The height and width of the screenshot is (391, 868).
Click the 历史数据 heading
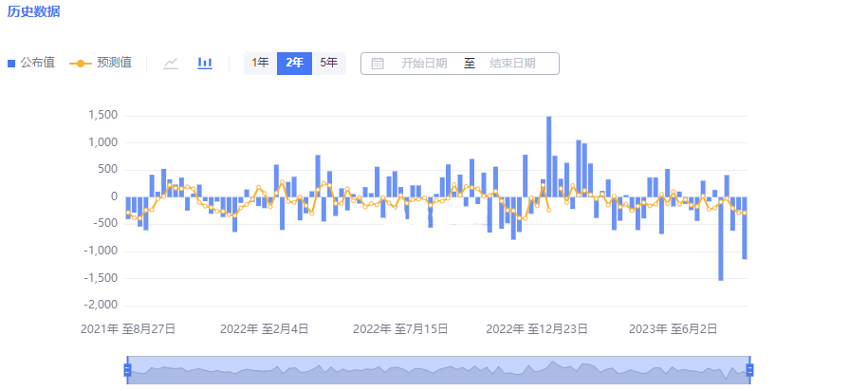point(32,11)
